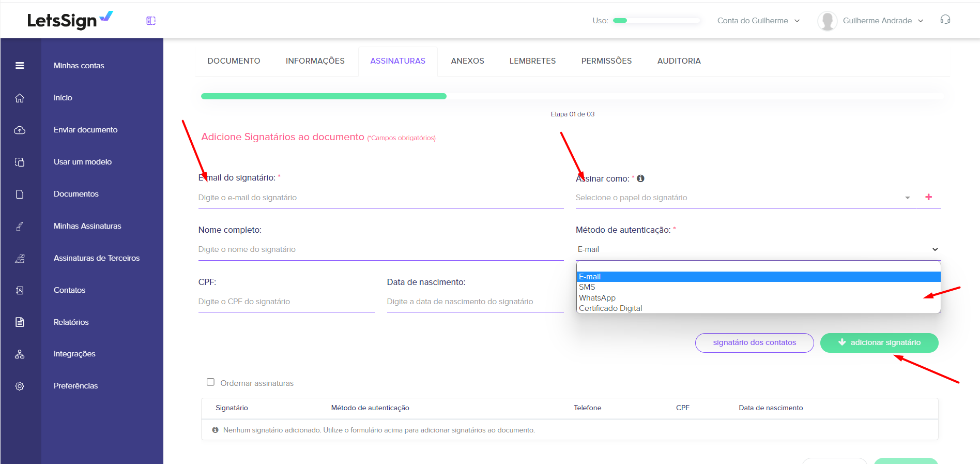980x464 pixels.
Task: Click the info icon beside Assinar como
Action: [640, 178]
